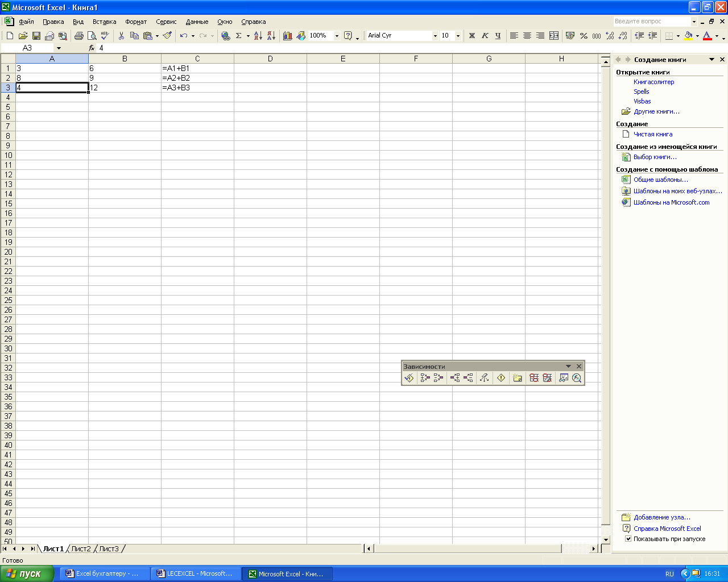Open the Font Color dropdown arrow
The width and height of the screenshot is (728, 582).
pos(717,36)
